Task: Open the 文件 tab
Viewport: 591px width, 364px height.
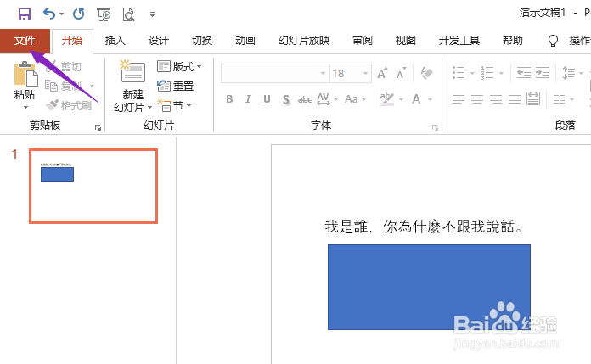Action: tap(25, 41)
